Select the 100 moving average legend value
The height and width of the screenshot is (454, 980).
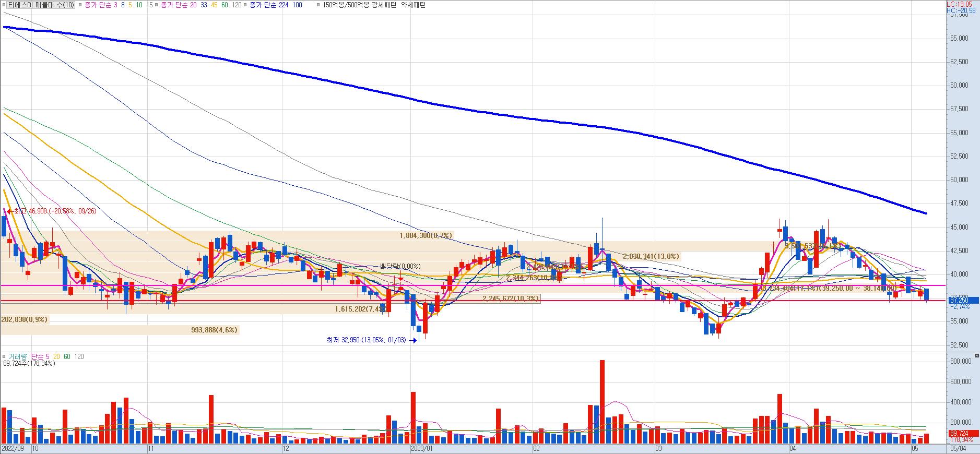click(297, 5)
